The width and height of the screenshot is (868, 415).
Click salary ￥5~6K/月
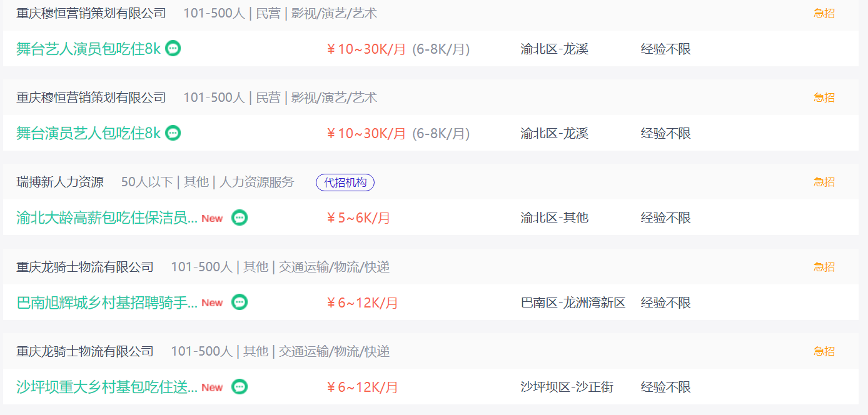(x=358, y=217)
